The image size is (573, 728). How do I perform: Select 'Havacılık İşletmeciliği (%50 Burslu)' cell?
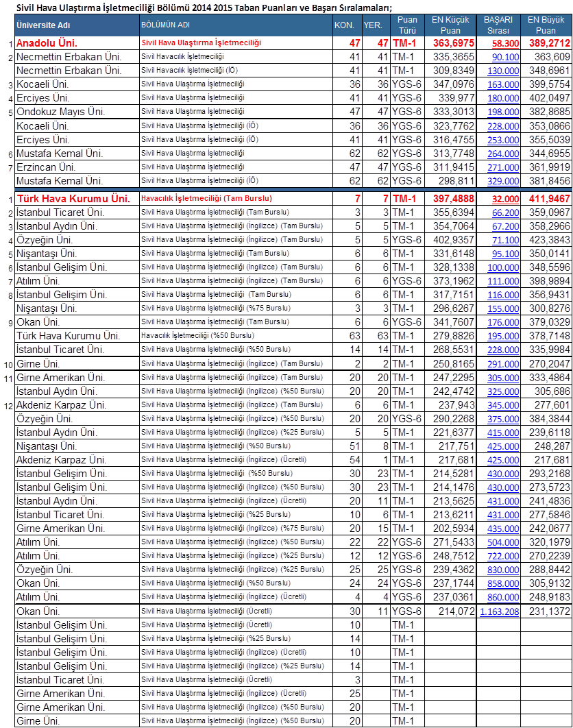(x=236, y=336)
